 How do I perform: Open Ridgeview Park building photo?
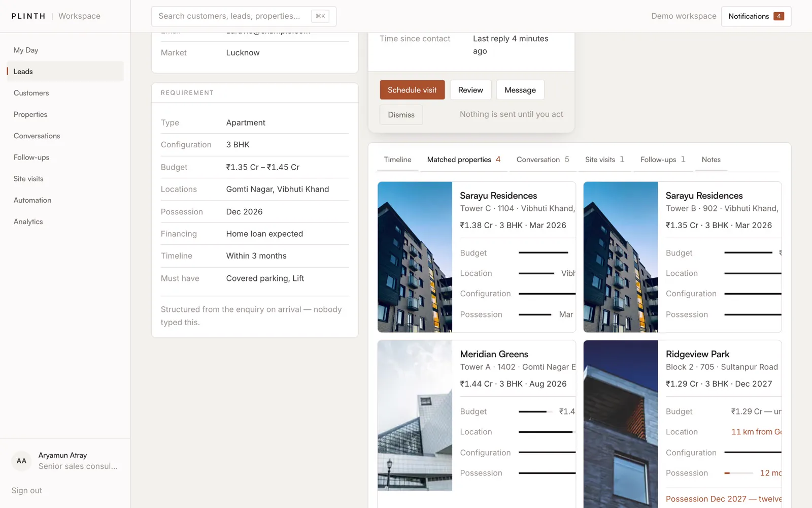click(x=621, y=424)
